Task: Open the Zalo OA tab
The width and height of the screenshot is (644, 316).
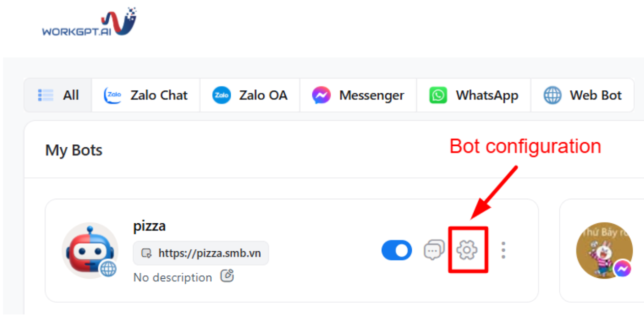Action: coord(250,95)
